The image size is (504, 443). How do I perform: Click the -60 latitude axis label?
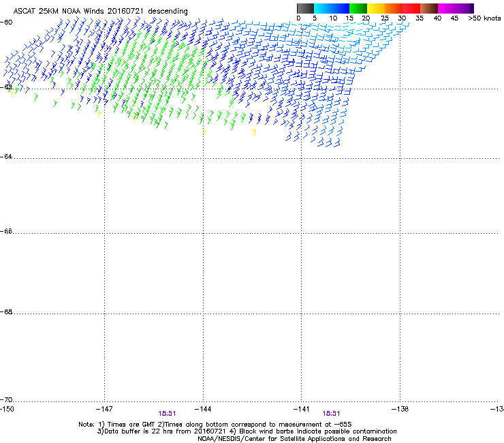pos(6,22)
